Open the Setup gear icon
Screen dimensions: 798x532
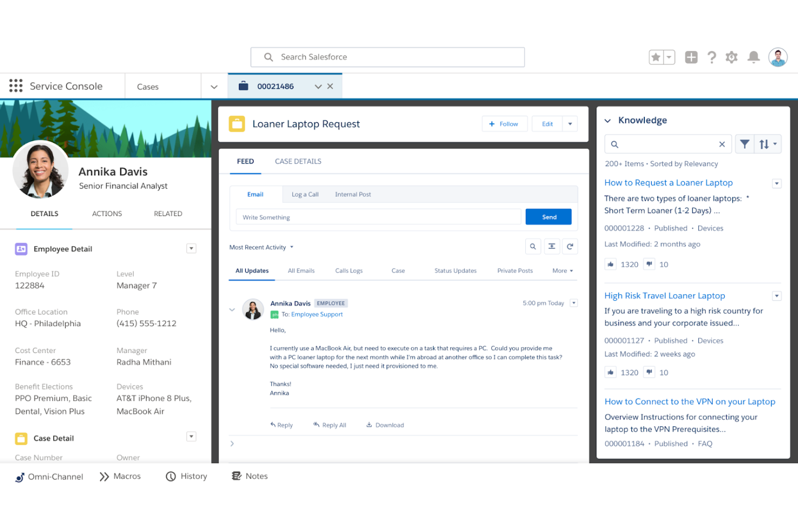[731, 57]
